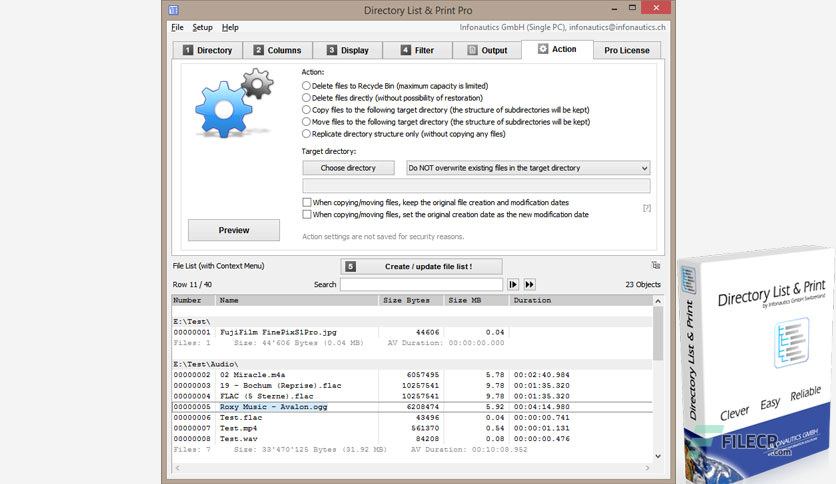Image resolution: width=836 pixels, height=484 pixels.
Task: Click the Size MB column header
Action: pyautogui.click(x=476, y=301)
